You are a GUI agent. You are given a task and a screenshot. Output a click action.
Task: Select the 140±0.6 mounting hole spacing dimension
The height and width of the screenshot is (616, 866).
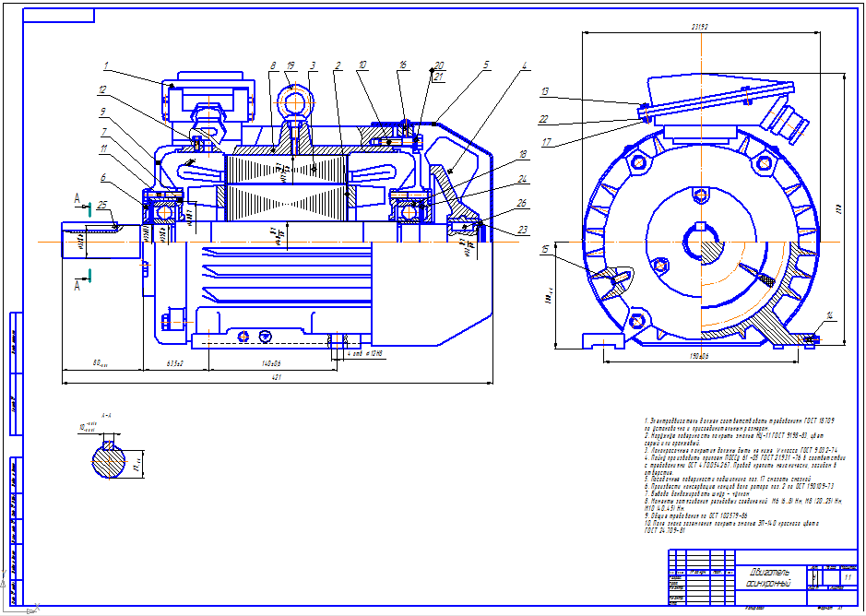(270, 364)
